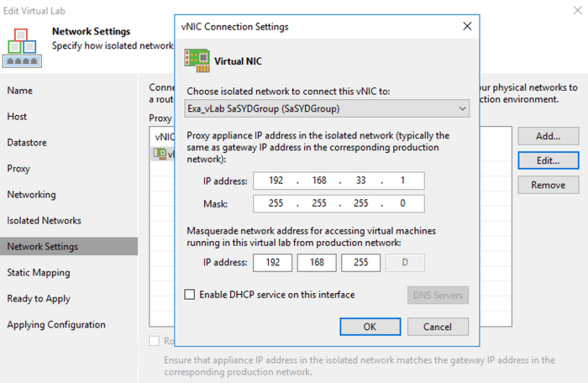
Task: Click the Virtual NIC card icon
Action: click(x=197, y=60)
